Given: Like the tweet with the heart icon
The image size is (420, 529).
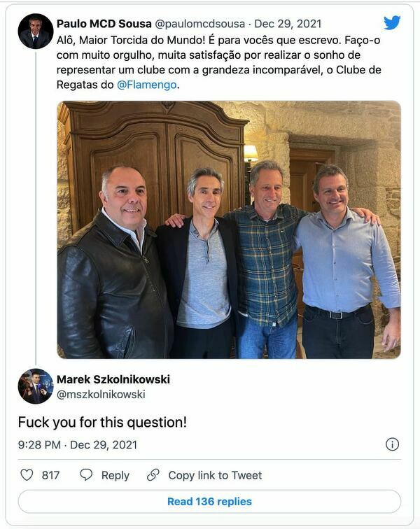Looking at the screenshot, I should tap(27, 475).
